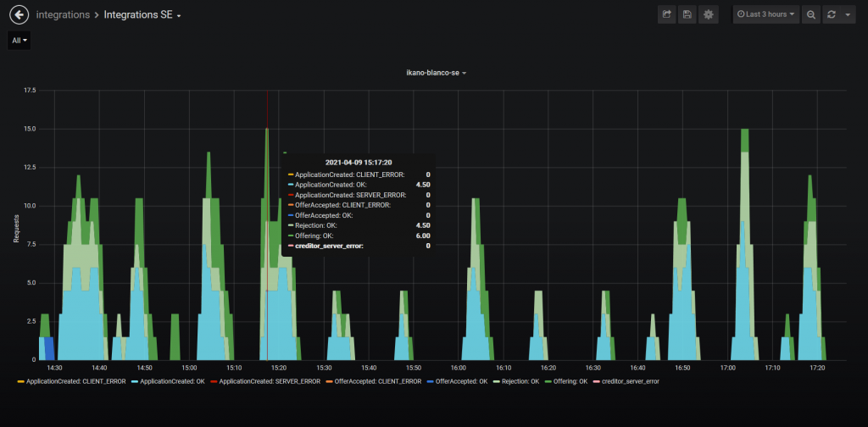Toggle 'Rejection: OK' series in legend
The width and height of the screenshot is (868, 427).
click(x=520, y=381)
